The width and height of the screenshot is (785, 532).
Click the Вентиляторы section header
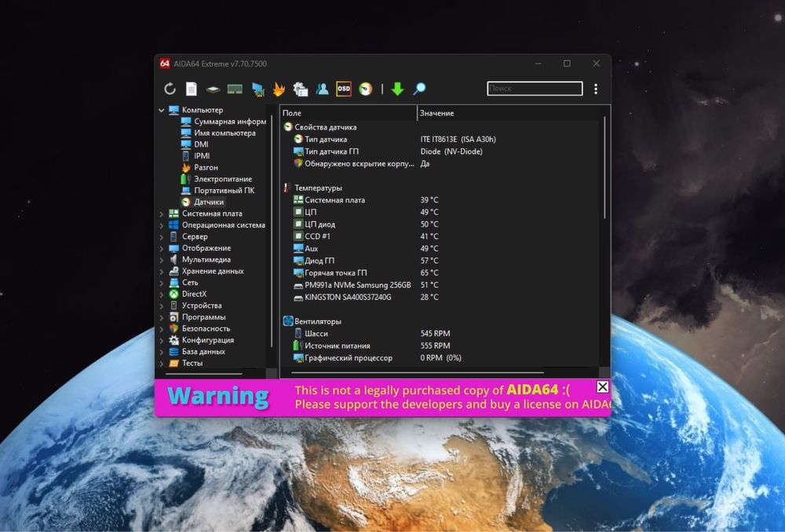[313, 321]
